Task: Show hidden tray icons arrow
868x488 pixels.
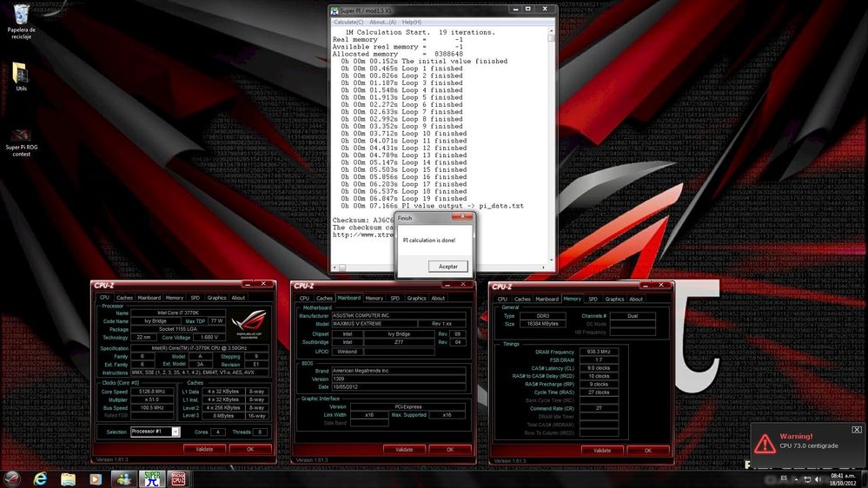Action: (796, 479)
